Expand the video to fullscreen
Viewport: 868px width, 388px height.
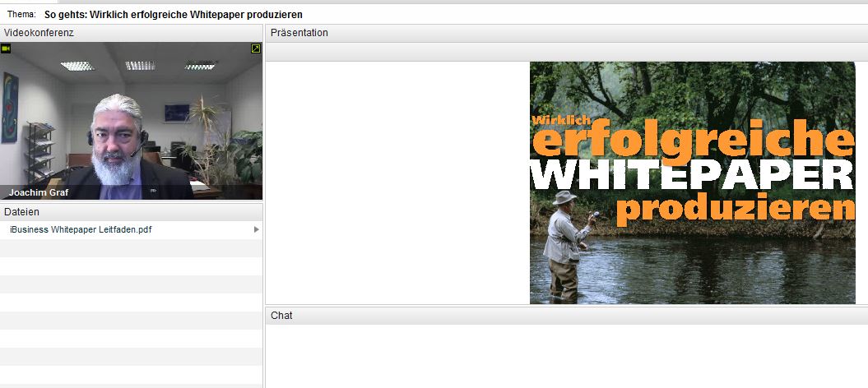[256, 48]
